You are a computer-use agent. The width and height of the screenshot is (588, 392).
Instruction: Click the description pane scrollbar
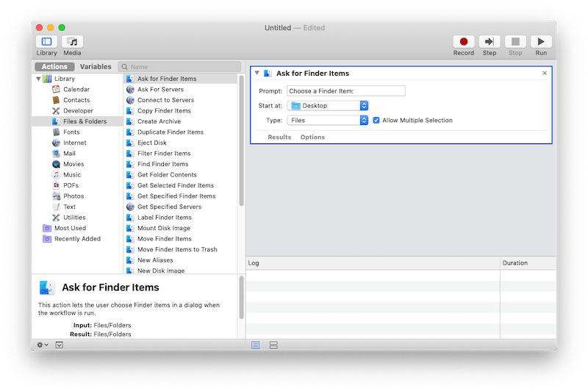pos(241,297)
